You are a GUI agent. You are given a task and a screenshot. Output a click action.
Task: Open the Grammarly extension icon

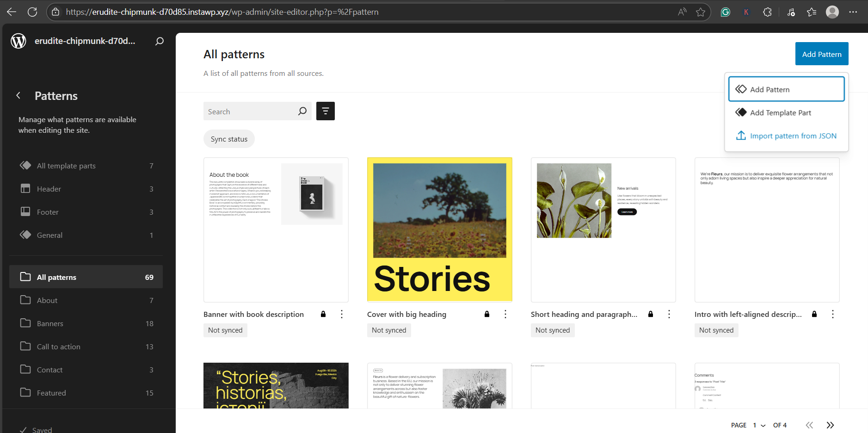(726, 12)
